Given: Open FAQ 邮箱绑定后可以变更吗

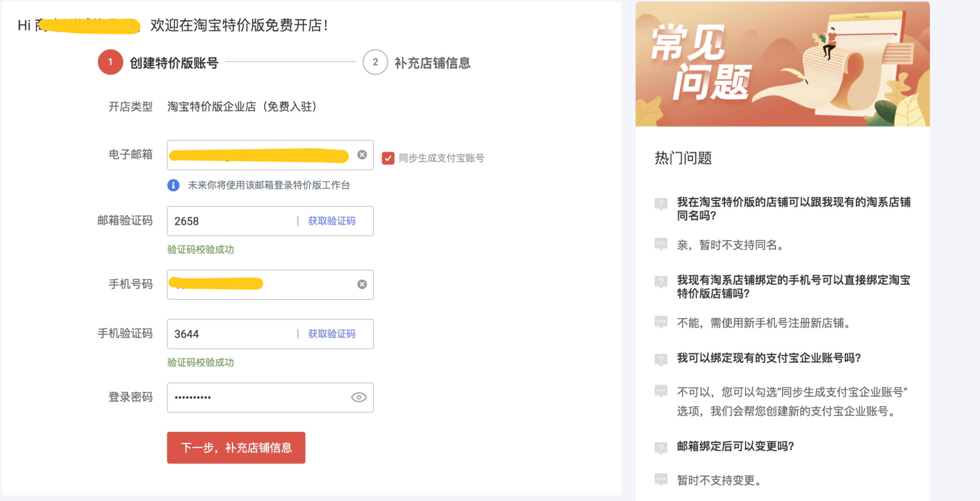Looking at the screenshot, I should 735,446.
